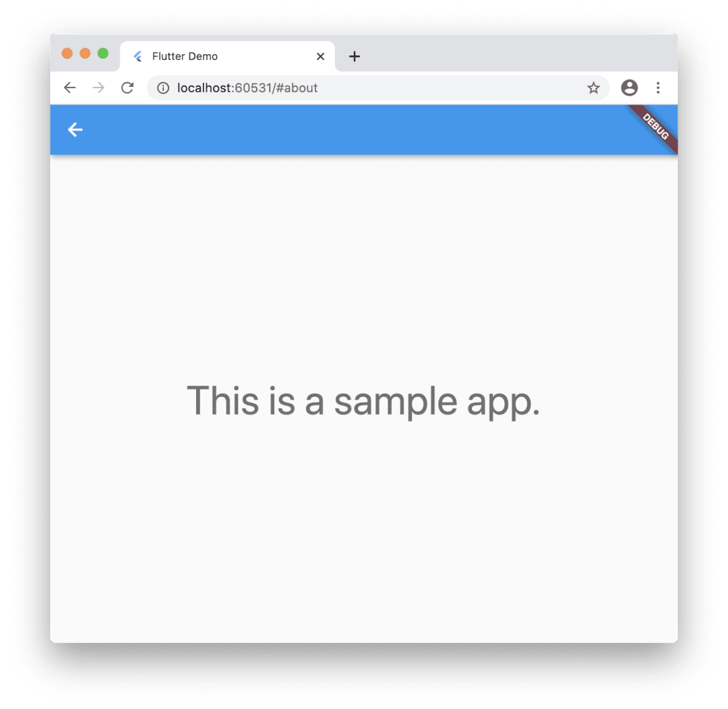
Task: Click the 'This is a sample app.' text
Action: click(x=363, y=401)
